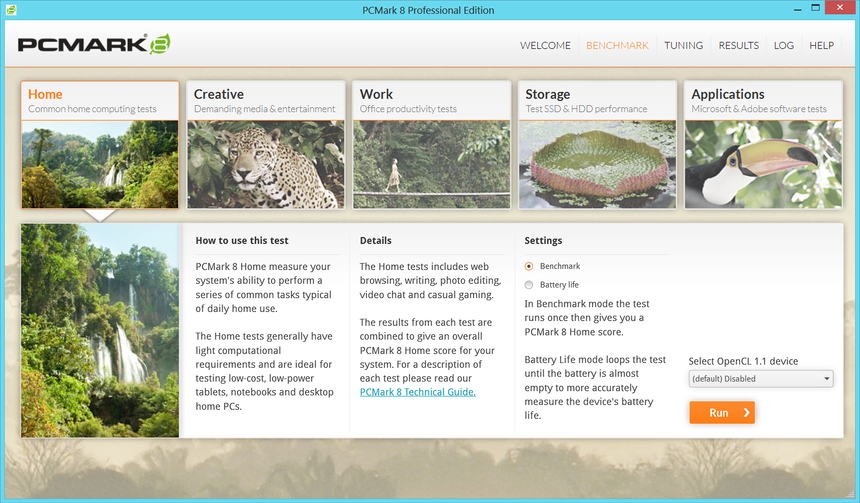Click 'Test SSD & HDD performance' subtitle

(x=586, y=109)
